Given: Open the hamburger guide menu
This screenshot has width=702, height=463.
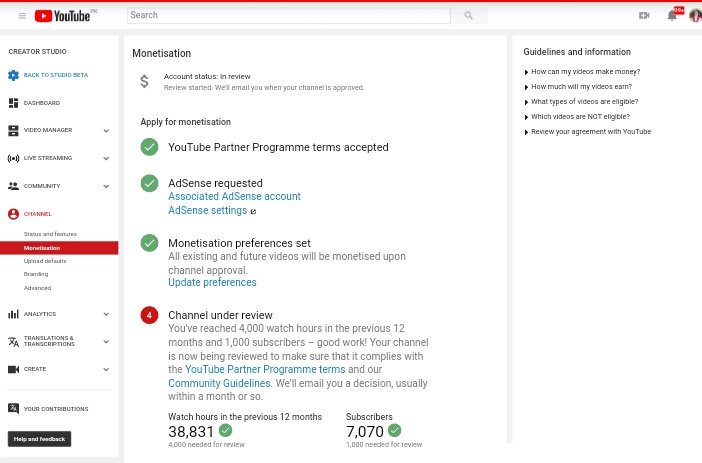Looking at the screenshot, I should 22,16.
